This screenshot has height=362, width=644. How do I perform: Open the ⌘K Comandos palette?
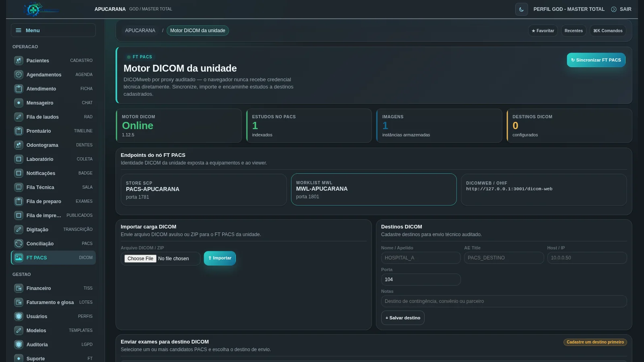(608, 31)
